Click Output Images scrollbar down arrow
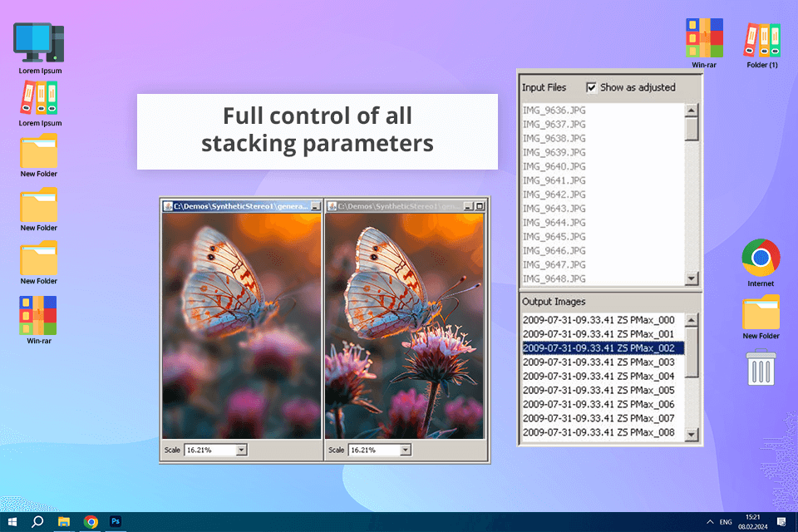Viewport: 798px width, 532px height. click(x=691, y=434)
